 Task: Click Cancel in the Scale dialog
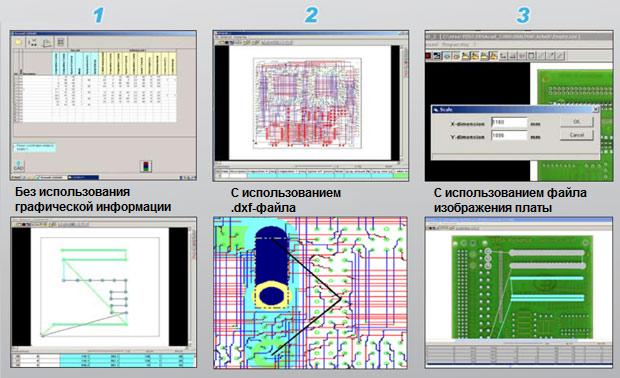[577, 135]
